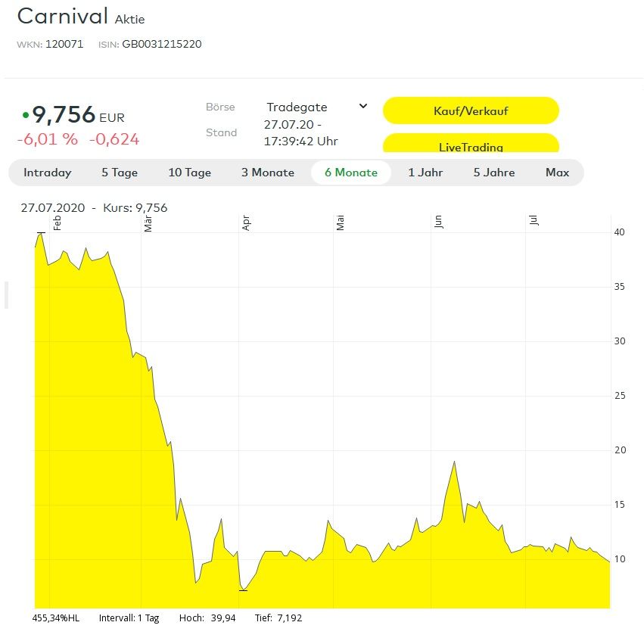Click the red -6,01 % change value
Screen dimensions: 644x644
tap(47, 139)
